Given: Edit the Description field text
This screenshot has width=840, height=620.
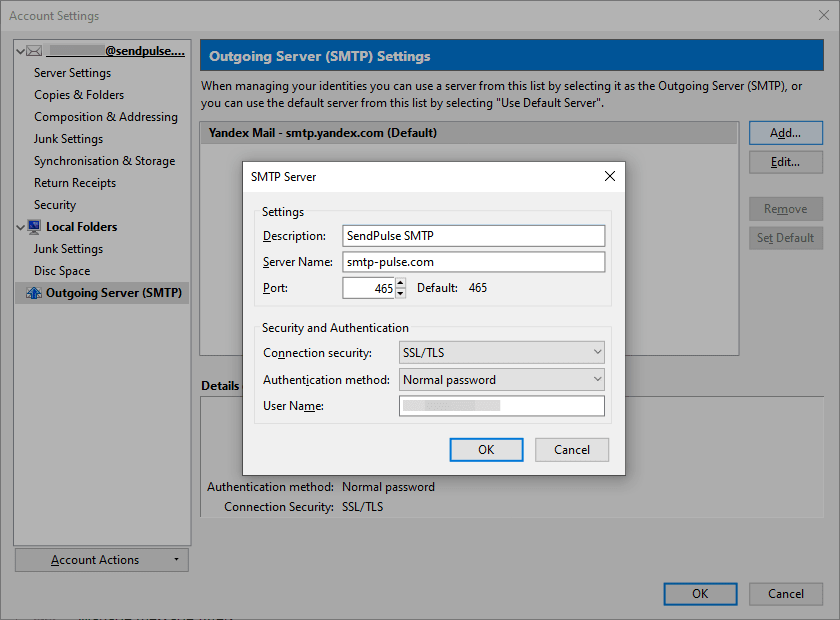Looking at the screenshot, I should (x=473, y=235).
